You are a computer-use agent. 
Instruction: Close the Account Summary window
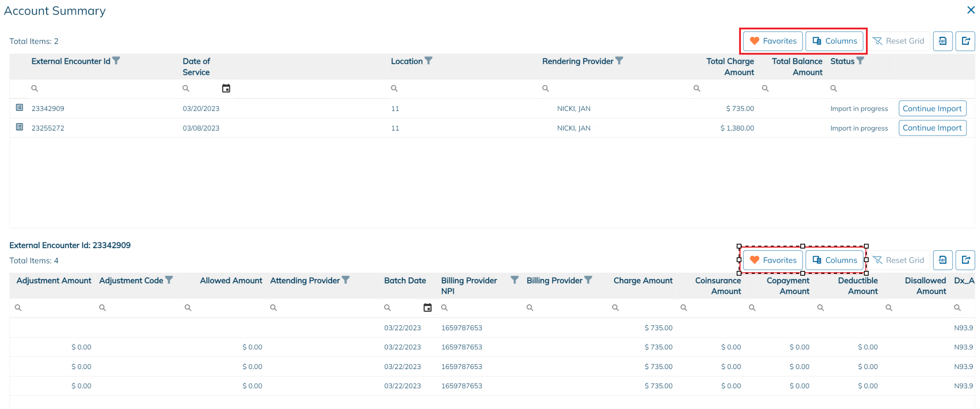[971, 10]
